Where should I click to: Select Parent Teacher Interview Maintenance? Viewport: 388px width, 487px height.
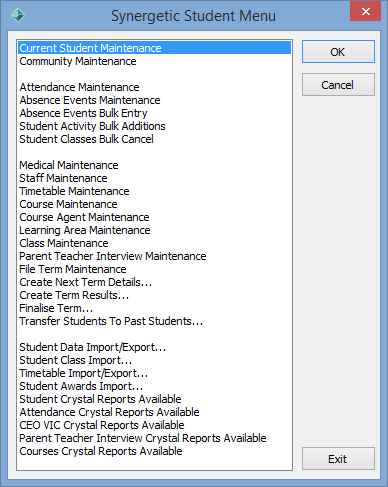point(113,256)
